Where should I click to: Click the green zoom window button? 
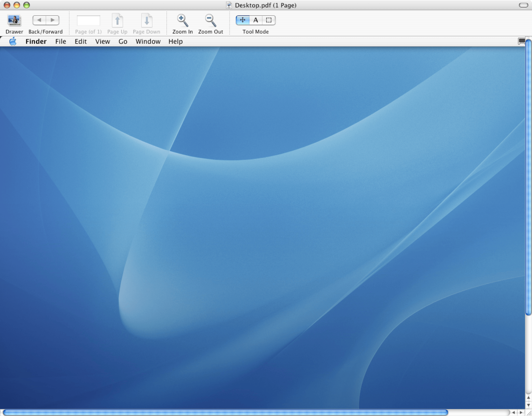pos(27,5)
